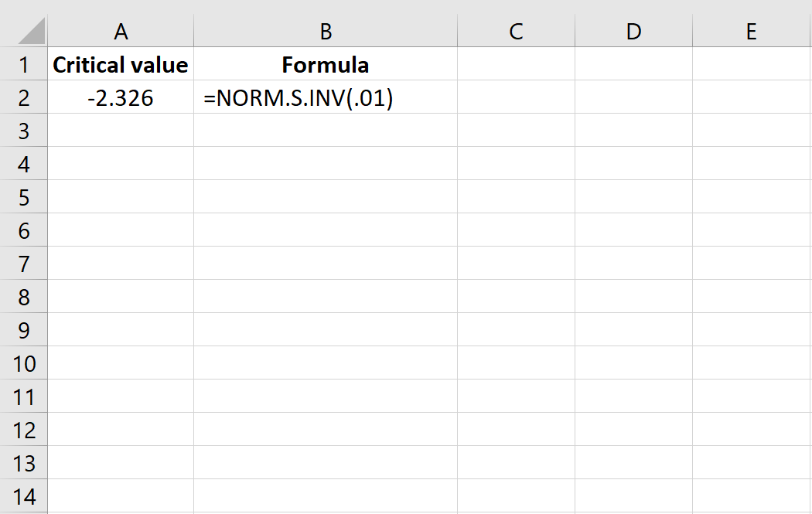Select the cell showing =NORM.S.INV(.01)
Viewport: 812px width, 514px height.
326,98
